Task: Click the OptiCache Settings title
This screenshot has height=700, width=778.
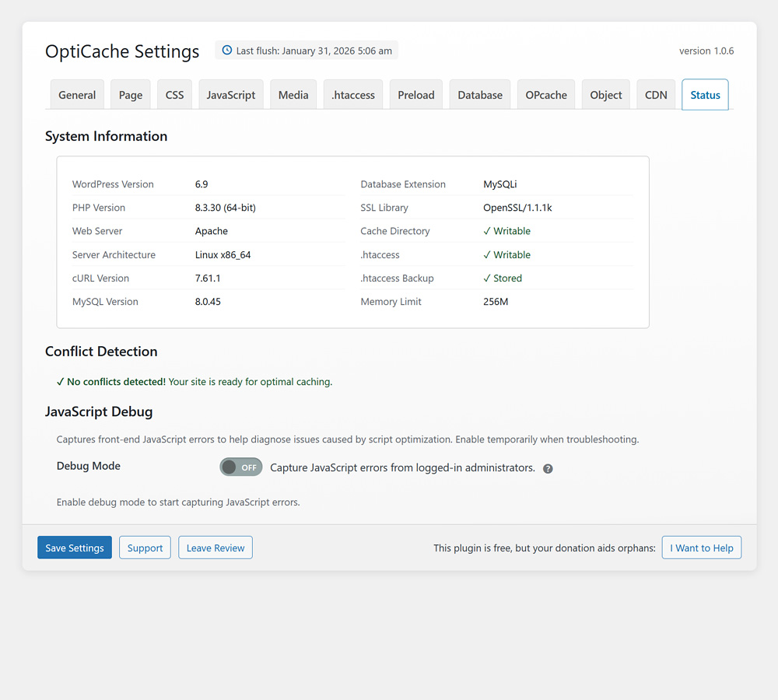Action: click(122, 51)
